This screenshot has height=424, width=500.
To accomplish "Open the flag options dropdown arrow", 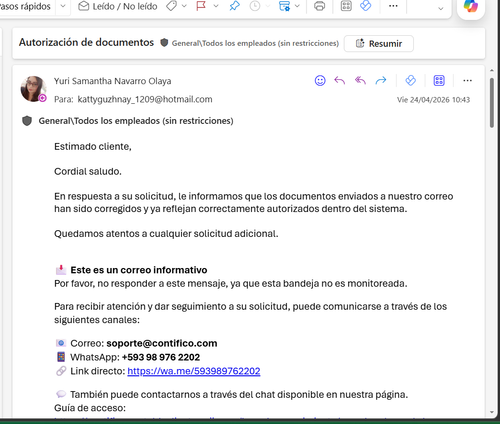I will [216, 6].
